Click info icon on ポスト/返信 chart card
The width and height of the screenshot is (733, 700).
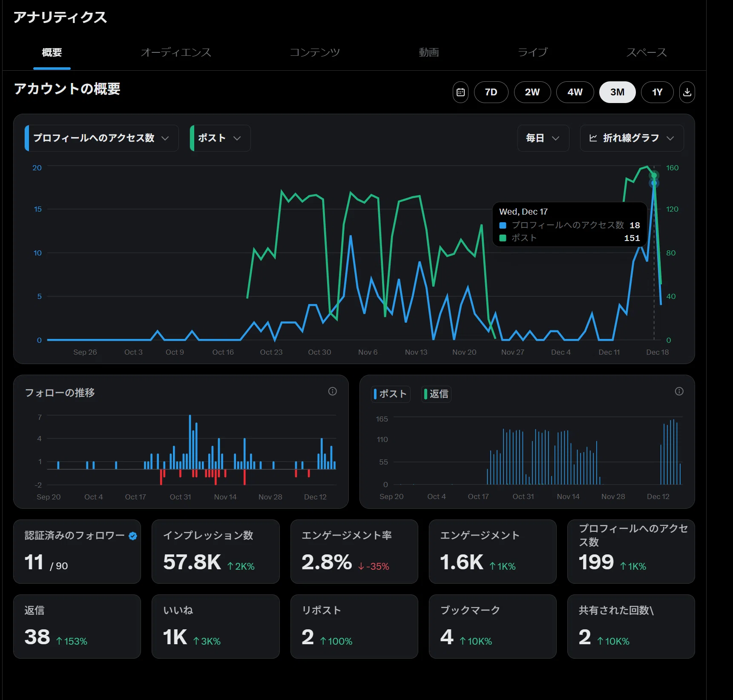tap(679, 391)
